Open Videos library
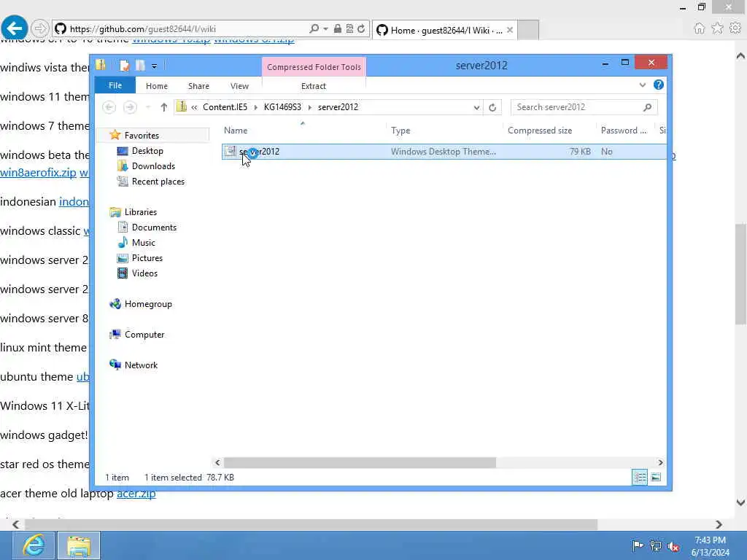This screenshot has height=560, width=747. pyautogui.click(x=144, y=273)
